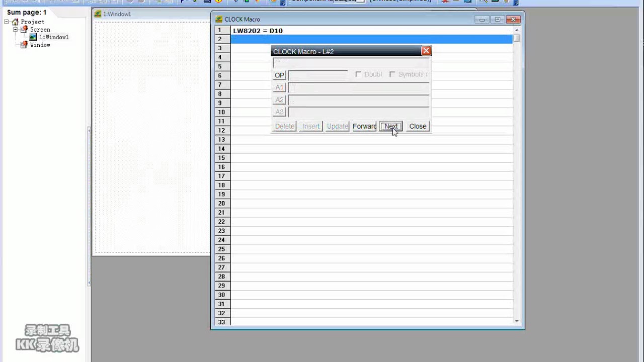The height and width of the screenshot is (362, 644).
Task: Click the Close button beside Next
Action: tap(418, 126)
